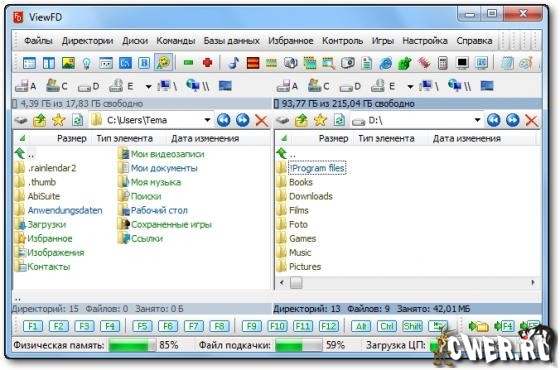The height and width of the screenshot is (370, 560).
Task: Click left panel's red X icon
Action: tap(262, 120)
